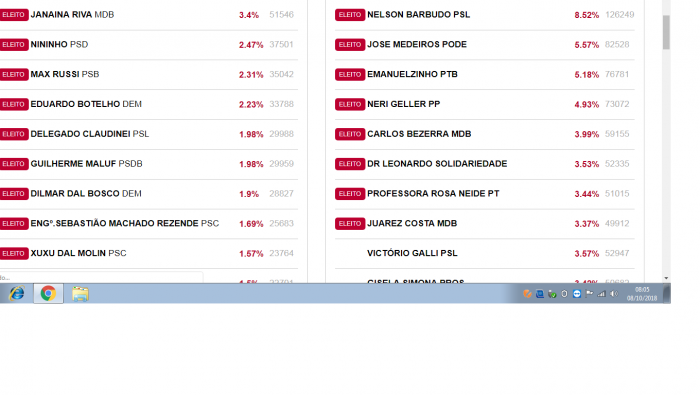This screenshot has width=700, height=395.
Task: Click the page vertical scrollbar thumb
Action: [x=666, y=32]
